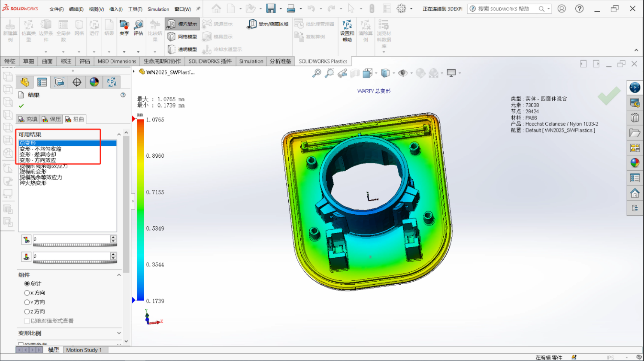Click the Zoom to Area icon
644x361 pixels.
pos(330,73)
